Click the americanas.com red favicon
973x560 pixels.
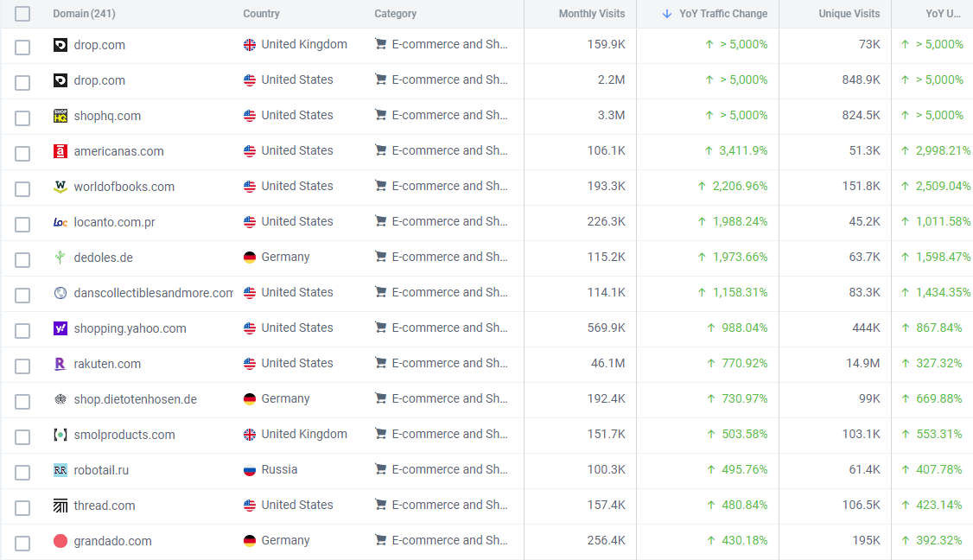(60, 151)
